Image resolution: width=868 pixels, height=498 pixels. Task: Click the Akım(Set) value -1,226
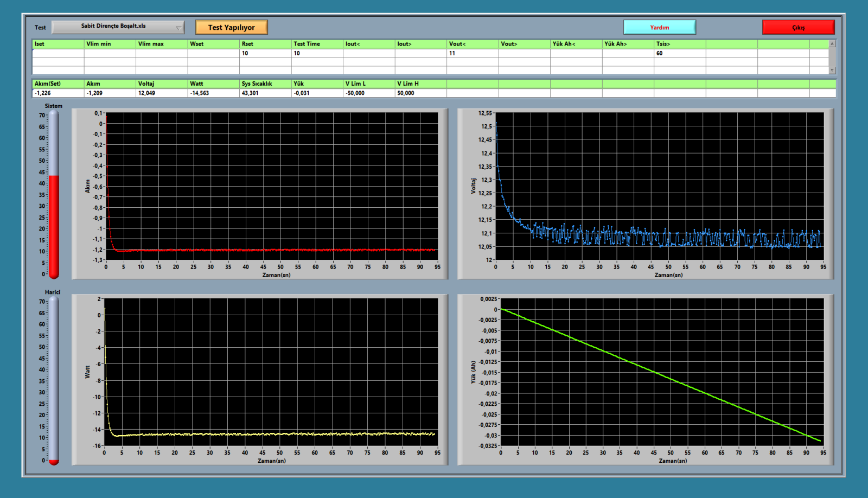[x=58, y=93]
